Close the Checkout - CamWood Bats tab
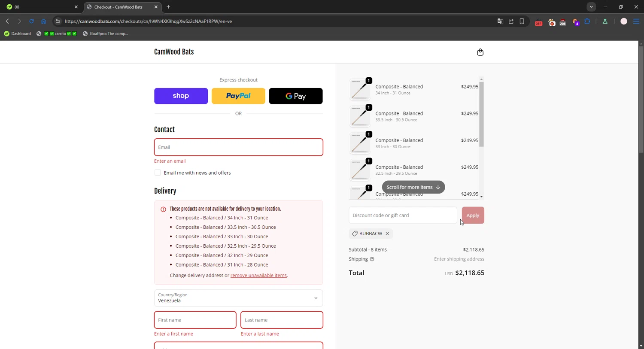 pos(156,7)
